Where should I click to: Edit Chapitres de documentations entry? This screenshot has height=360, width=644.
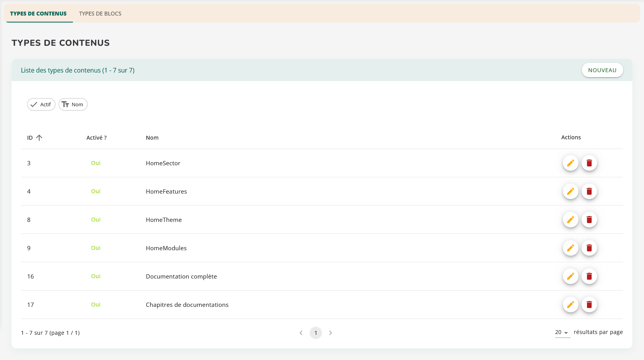(x=570, y=305)
